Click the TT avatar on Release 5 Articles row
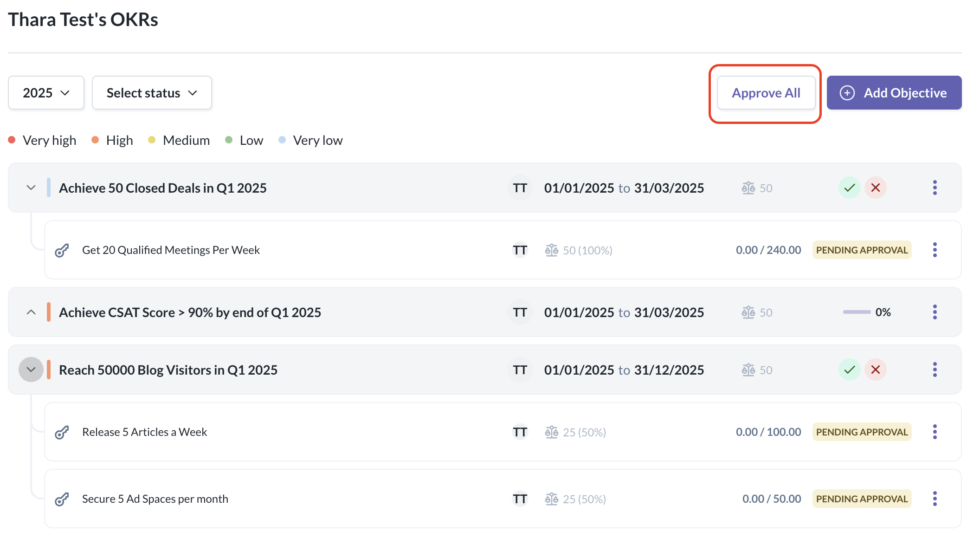 (520, 432)
